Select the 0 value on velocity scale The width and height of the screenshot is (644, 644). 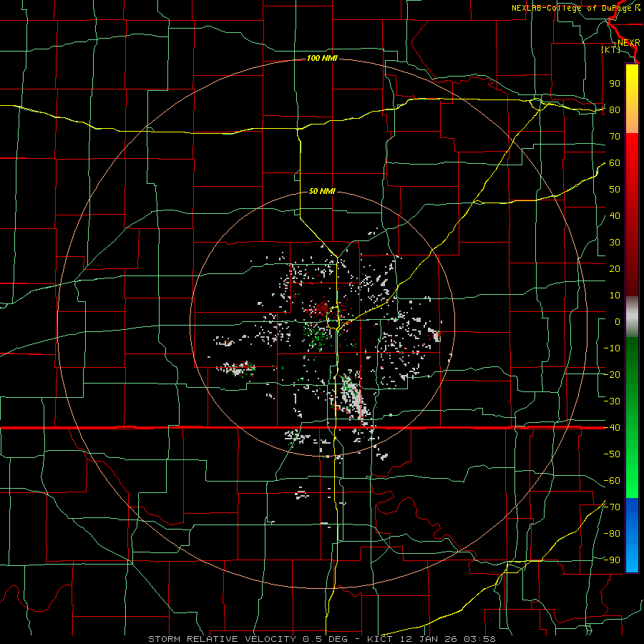(x=618, y=322)
